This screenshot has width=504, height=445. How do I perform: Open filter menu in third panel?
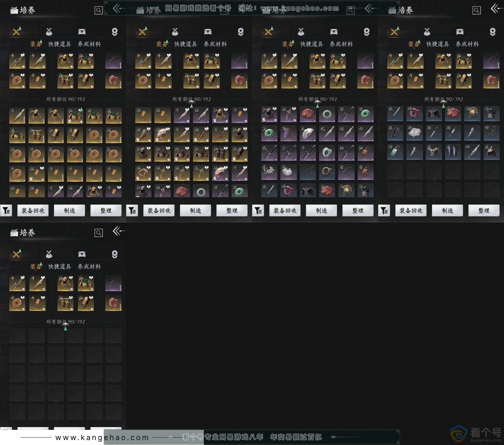(x=258, y=210)
